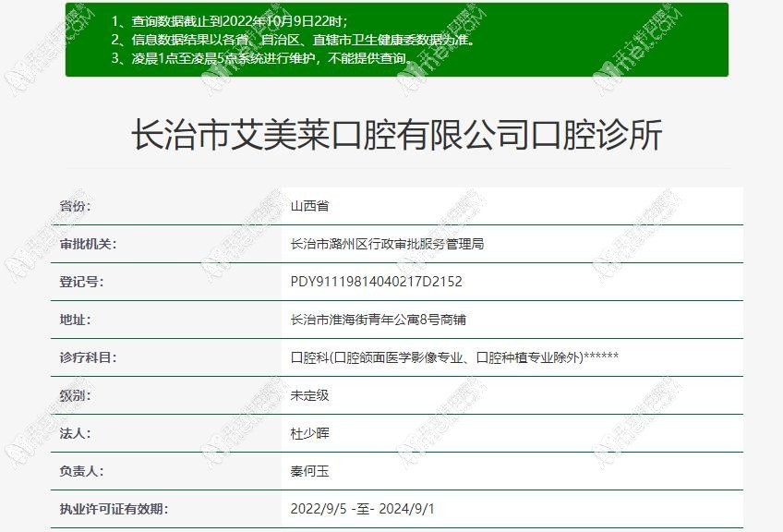Click the 地址 label
The height and width of the screenshot is (532, 783).
click(76, 320)
